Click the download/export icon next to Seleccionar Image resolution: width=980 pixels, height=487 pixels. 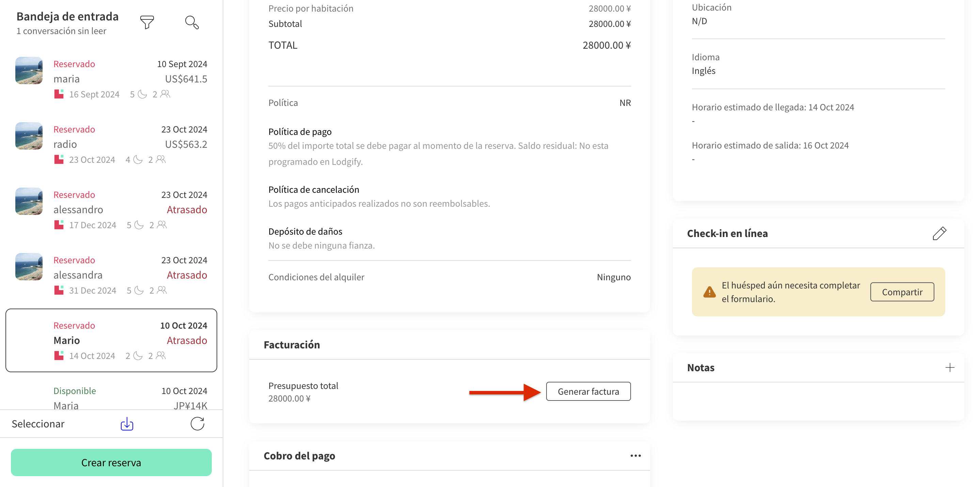(127, 423)
